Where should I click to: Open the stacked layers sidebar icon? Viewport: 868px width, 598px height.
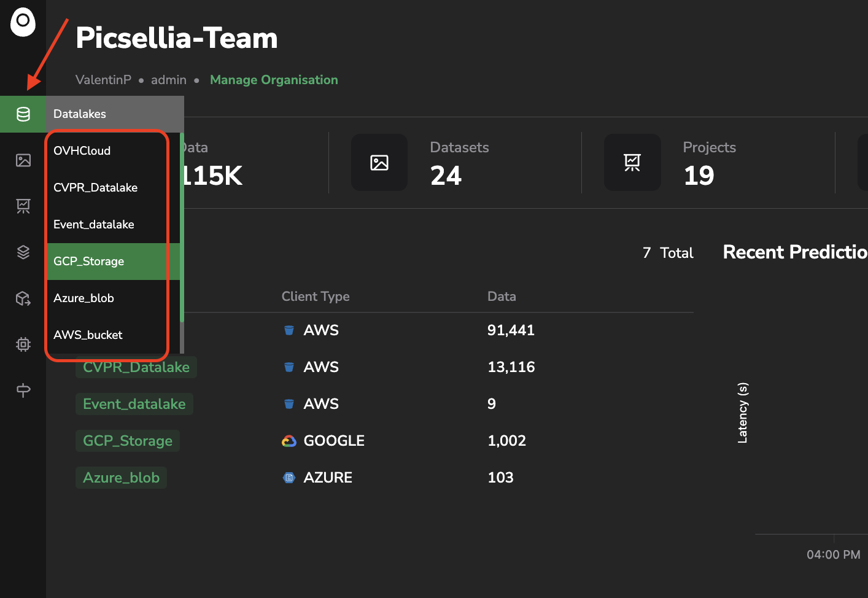click(23, 252)
